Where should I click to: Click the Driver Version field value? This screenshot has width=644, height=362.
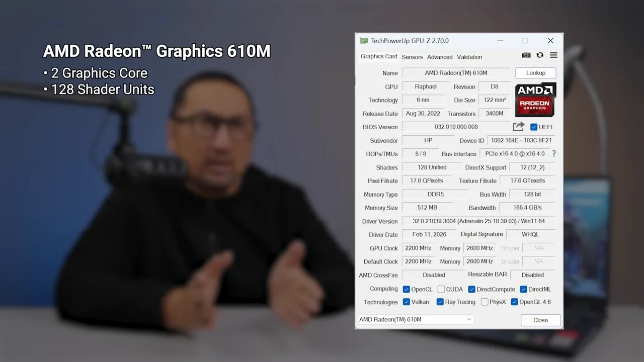478,221
